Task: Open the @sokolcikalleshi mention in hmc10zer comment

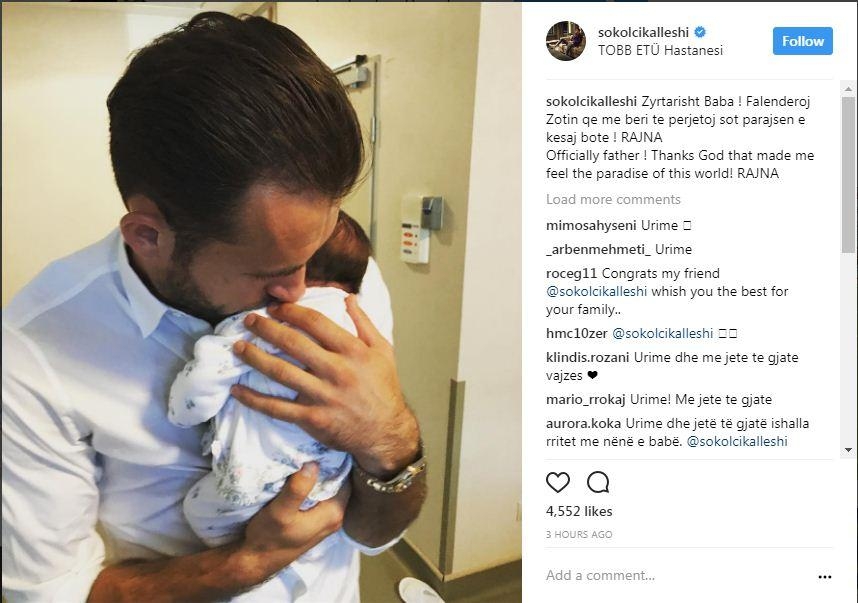Action: click(x=661, y=333)
